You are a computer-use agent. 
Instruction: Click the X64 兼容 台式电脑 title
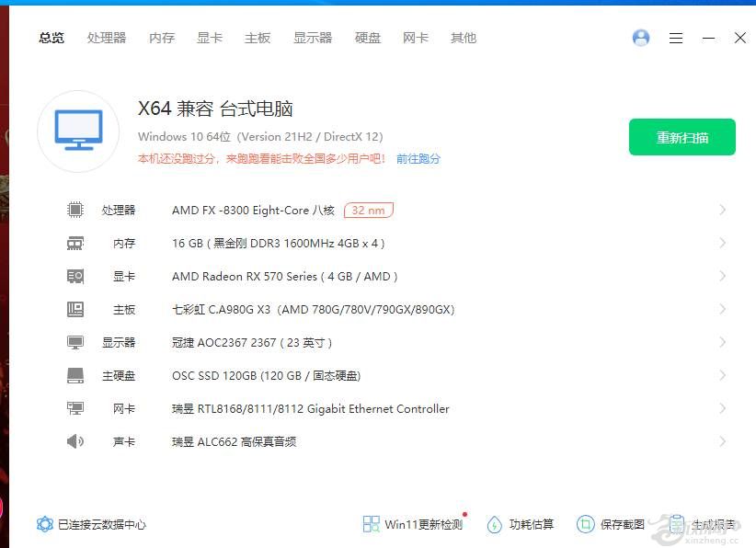(215, 108)
